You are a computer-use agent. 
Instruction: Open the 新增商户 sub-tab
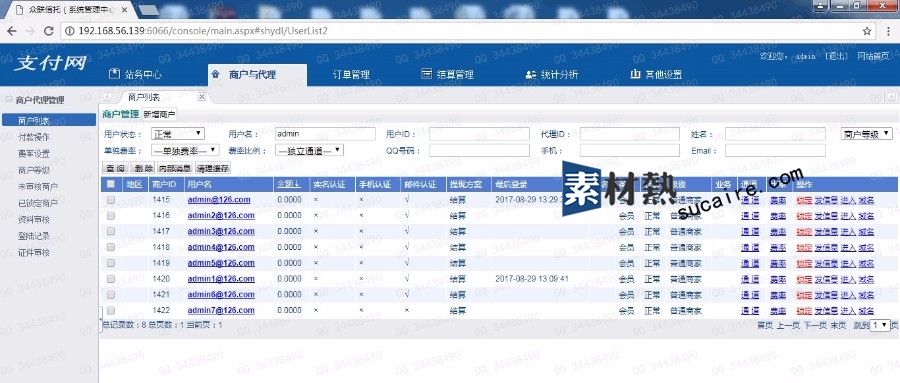coord(160,114)
